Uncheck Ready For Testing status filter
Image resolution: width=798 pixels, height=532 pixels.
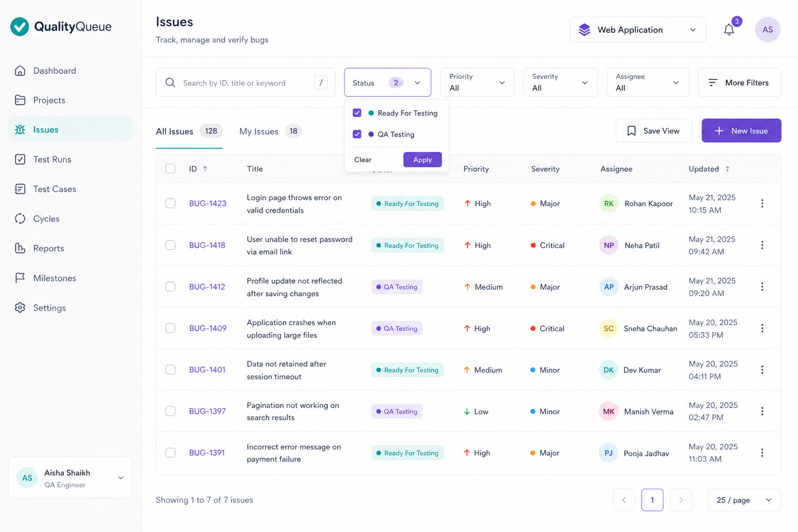tap(357, 113)
